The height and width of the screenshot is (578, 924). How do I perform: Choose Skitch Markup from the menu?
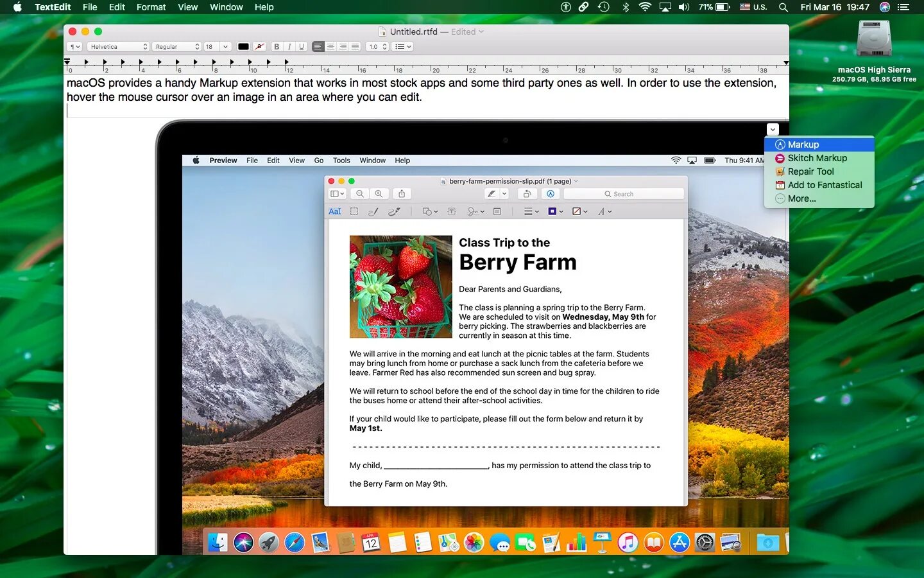[819, 158]
